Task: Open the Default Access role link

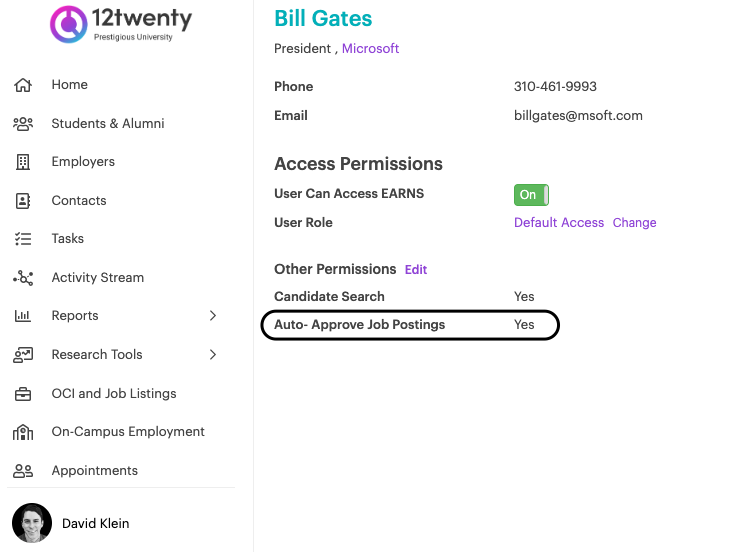Action: (559, 222)
